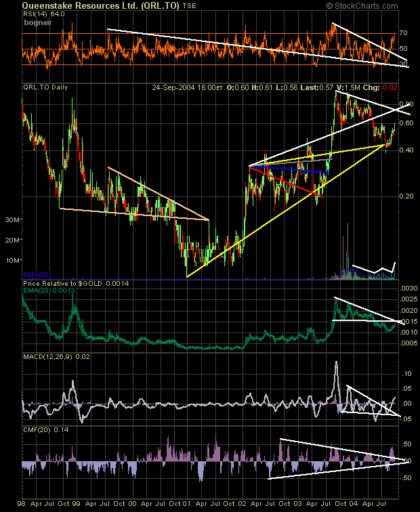Click the StockCharts.com copyright text
420x512 pixels.
[362, 6]
